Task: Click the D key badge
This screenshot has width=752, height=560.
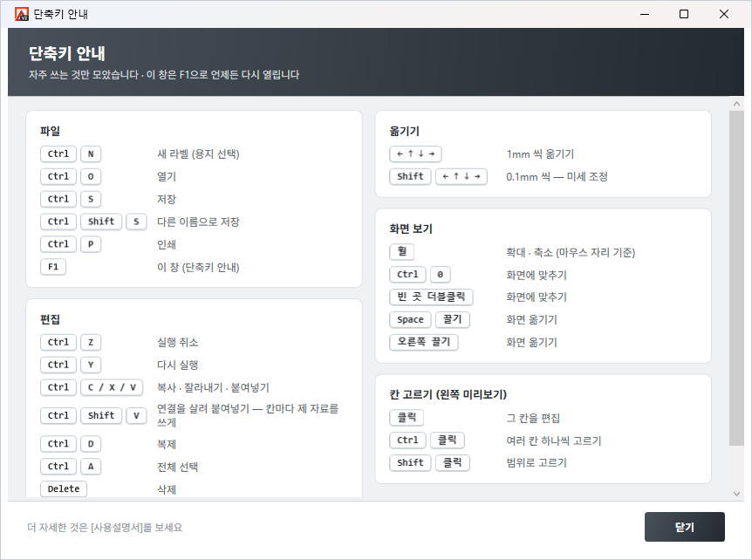Action: click(x=91, y=444)
